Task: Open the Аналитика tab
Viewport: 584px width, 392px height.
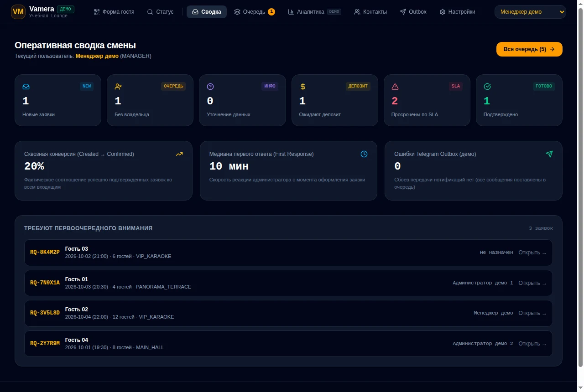Action: (x=314, y=12)
